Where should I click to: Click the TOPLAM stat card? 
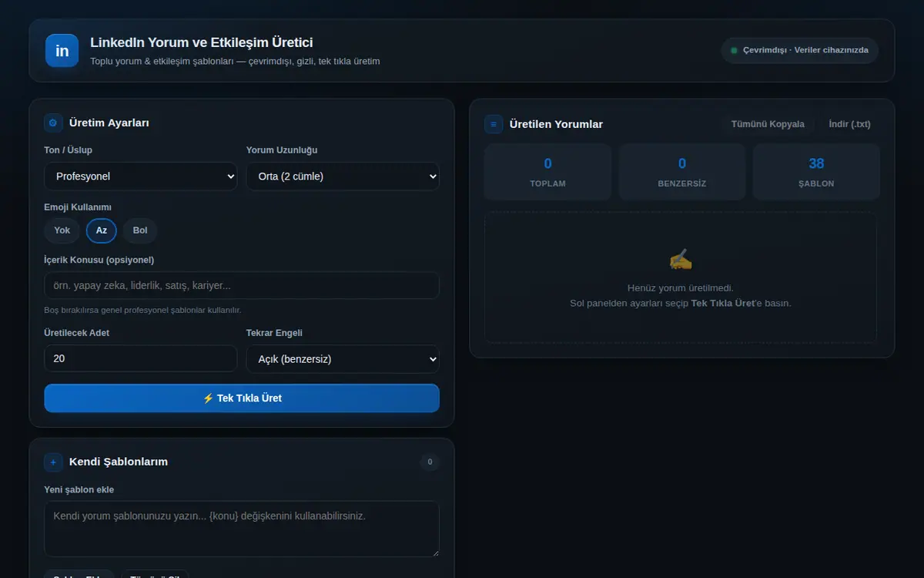pos(548,172)
